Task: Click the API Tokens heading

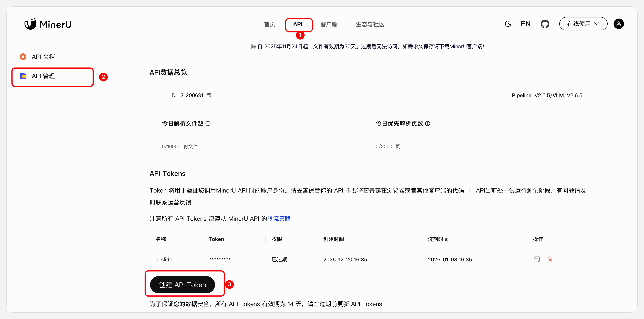Action: pyautogui.click(x=167, y=173)
